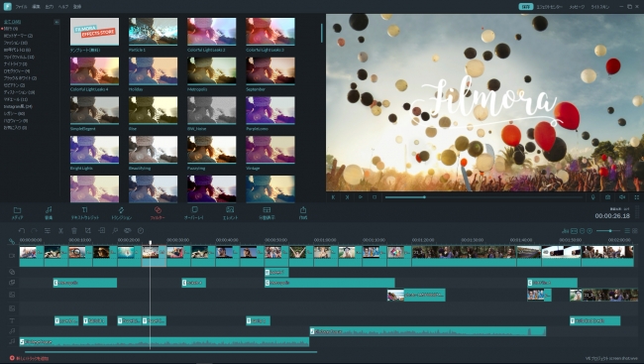644x364 pixels.
Task: Click the scissors split tool in timeline toolbar
Action: click(60, 231)
